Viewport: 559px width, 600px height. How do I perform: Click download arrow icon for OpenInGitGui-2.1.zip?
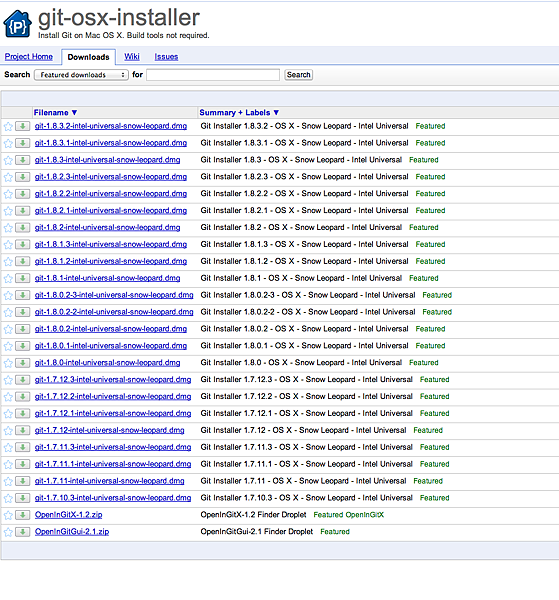23,532
